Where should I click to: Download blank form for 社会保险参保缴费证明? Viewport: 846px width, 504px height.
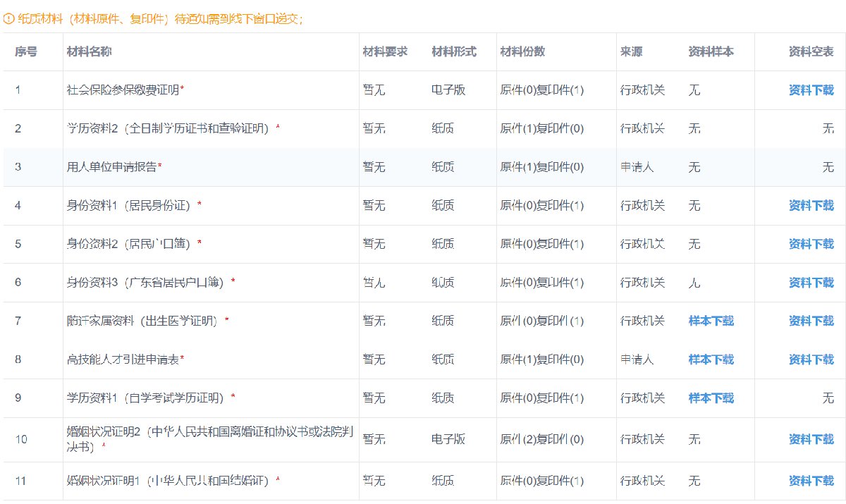click(811, 90)
